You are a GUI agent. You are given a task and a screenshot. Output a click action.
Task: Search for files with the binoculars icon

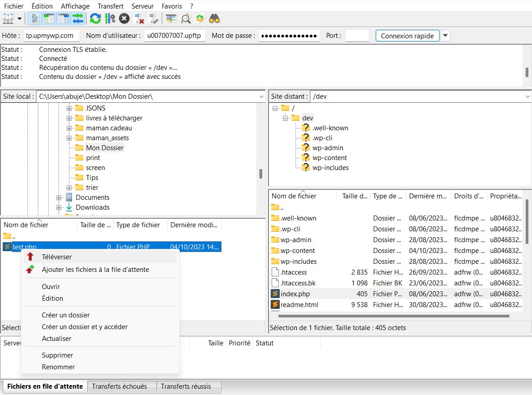click(x=214, y=18)
